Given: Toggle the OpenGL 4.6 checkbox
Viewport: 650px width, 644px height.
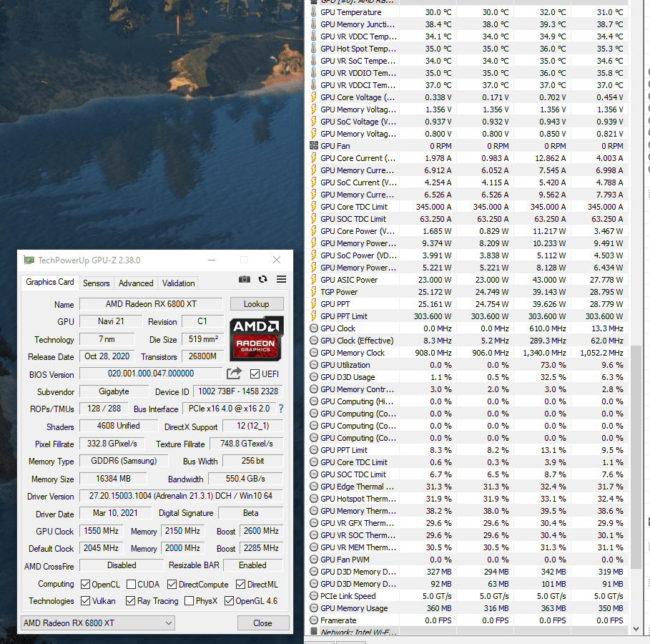Looking at the screenshot, I should click(229, 600).
